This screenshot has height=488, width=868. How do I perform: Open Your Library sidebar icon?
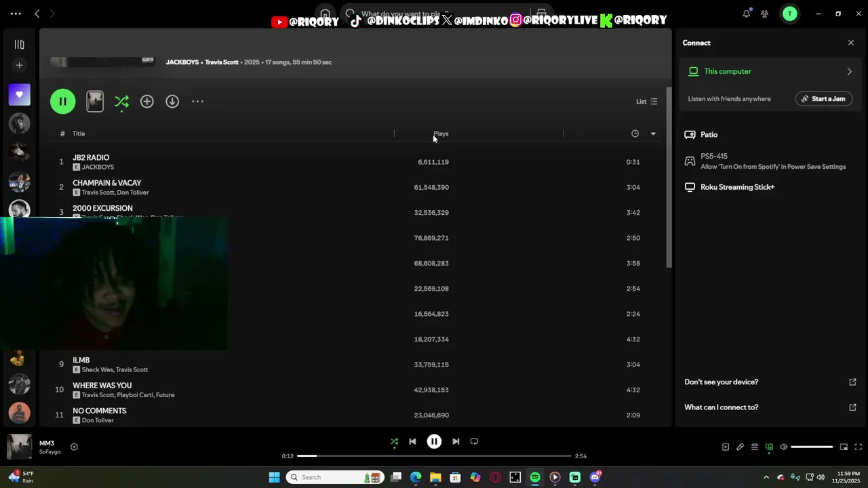19,45
